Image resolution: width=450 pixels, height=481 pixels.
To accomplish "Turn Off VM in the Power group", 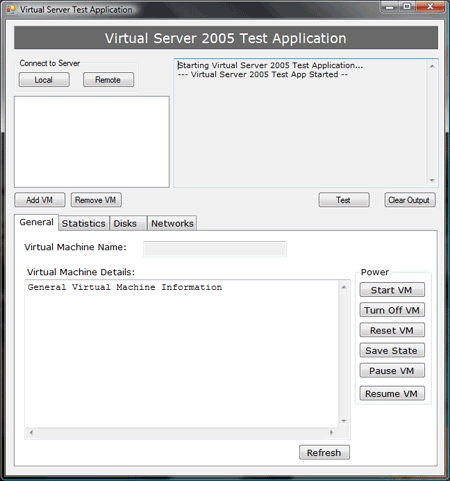I will click(392, 310).
